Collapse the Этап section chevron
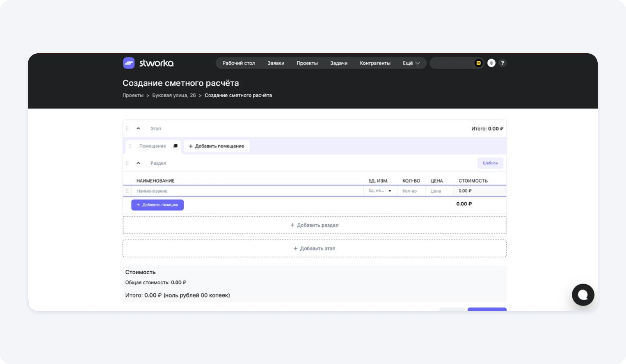Screen dimensions: 626x364 [x=138, y=129]
